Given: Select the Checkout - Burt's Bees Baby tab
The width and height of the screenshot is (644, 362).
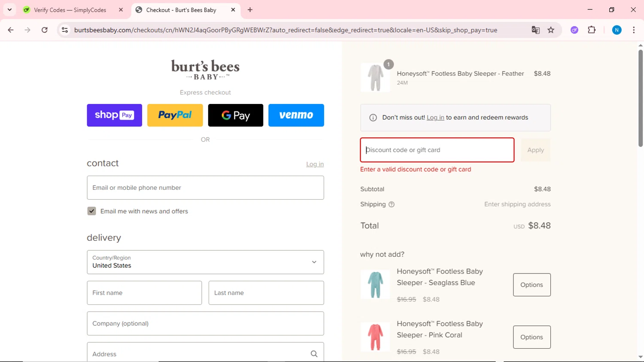Looking at the screenshot, I should tap(181, 10).
